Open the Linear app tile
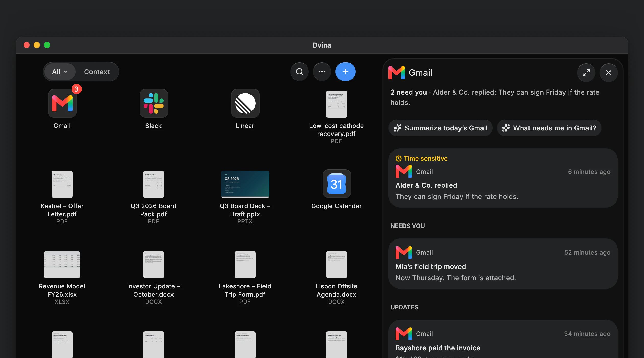This screenshot has width=644, height=358. [x=245, y=103]
